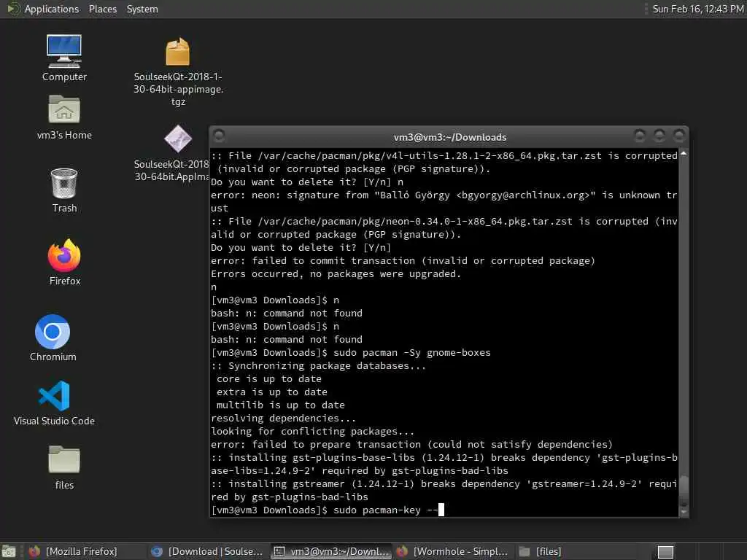Click 'Errors occurred, no packages were upgraded.' text
747x560 pixels.
[336, 274]
